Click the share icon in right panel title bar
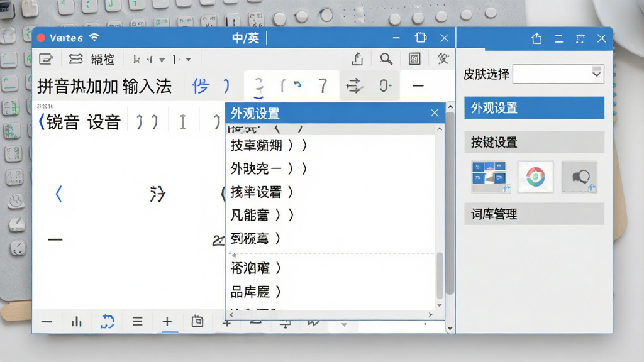This screenshot has width=644, height=362. 536,38
